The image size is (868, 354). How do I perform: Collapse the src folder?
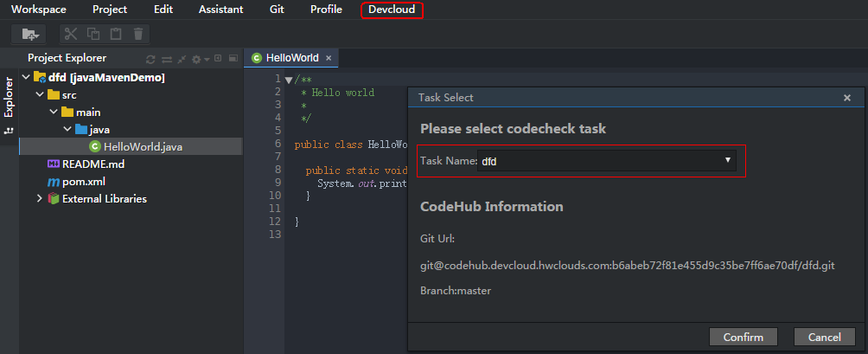[x=39, y=94]
